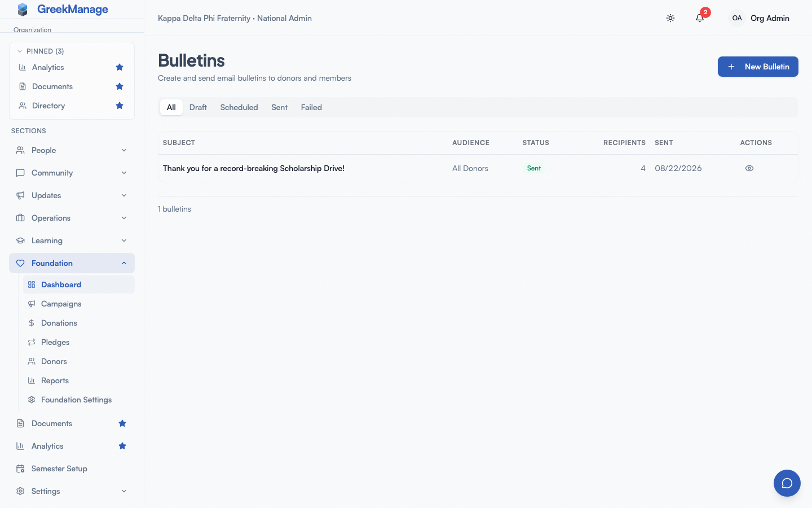Image resolution: width=812 pixels, height=508 pixels.
Task: Click the Semester Setup calendar icon
Action: (x=20, y=468)
